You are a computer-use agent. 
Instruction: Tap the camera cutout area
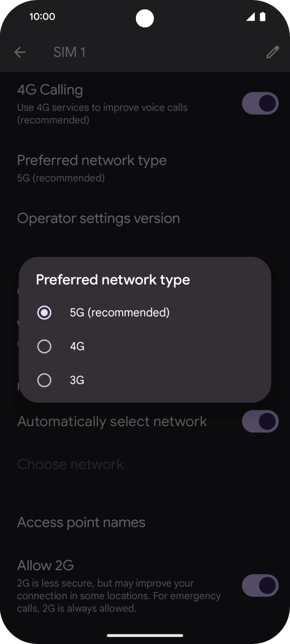pyautogui.click(x=145, y=19)
